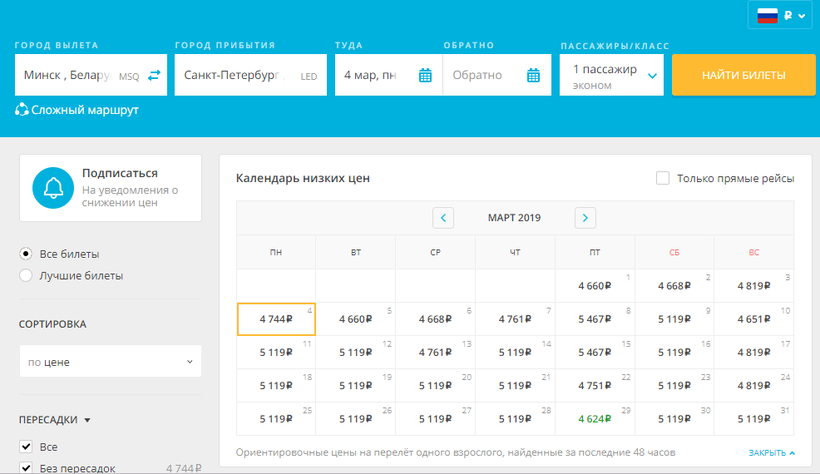Click the Russian flag currency icon
Screen dimensions: 820x474
tap(767, 15)
